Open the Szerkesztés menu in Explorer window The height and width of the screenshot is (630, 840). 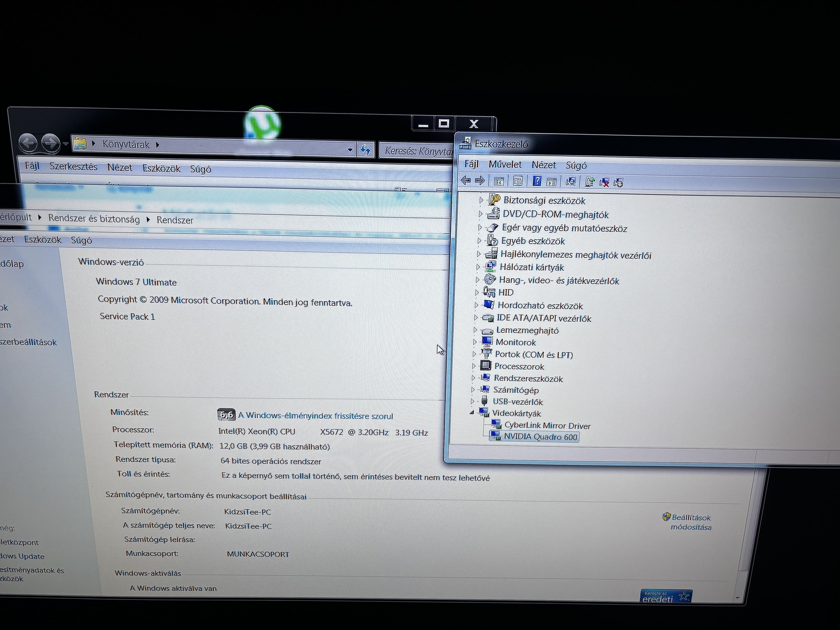[x=73, y=166]
